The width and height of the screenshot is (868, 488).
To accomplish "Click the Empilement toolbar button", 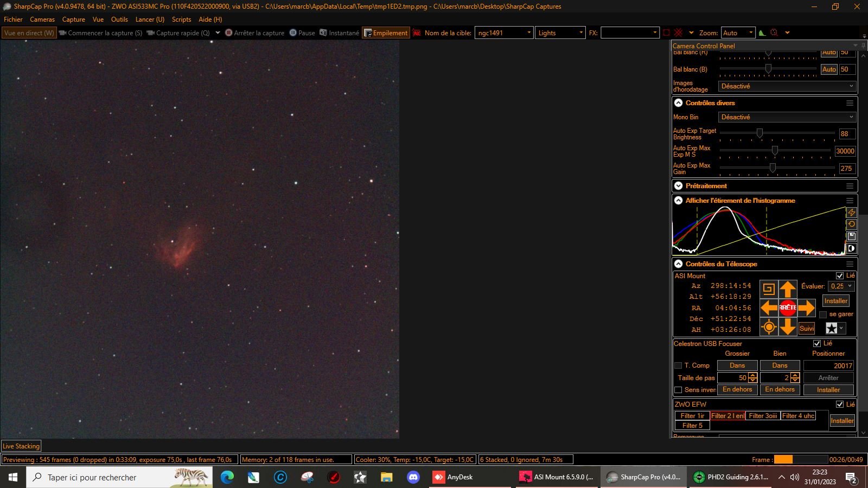I will [386, 33].
